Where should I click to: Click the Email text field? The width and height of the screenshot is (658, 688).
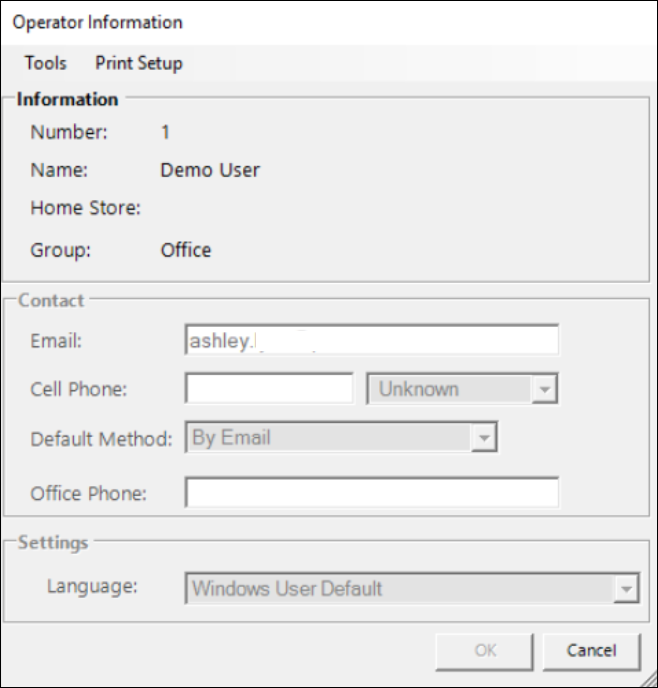click(x=371, y=340)
